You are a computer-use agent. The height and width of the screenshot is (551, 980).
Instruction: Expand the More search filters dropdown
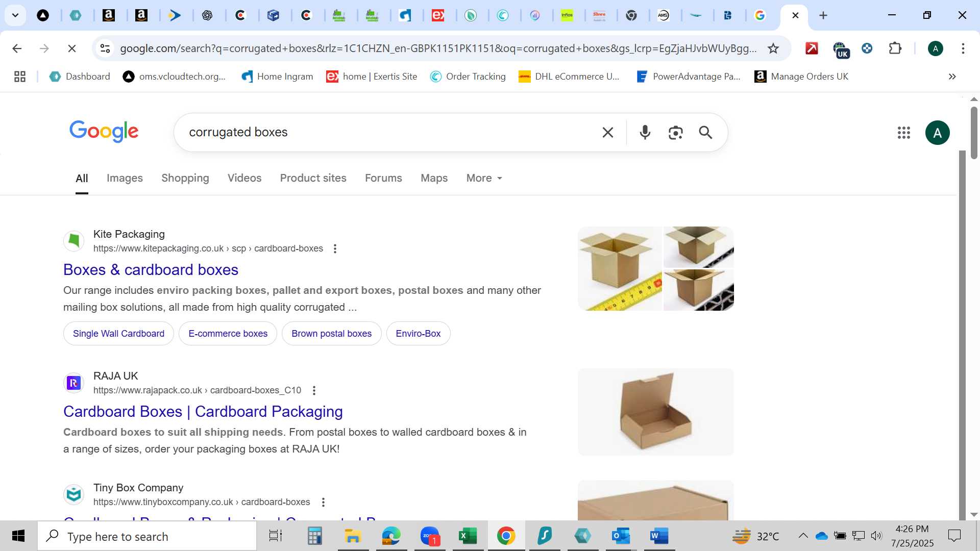click(484, 178)
